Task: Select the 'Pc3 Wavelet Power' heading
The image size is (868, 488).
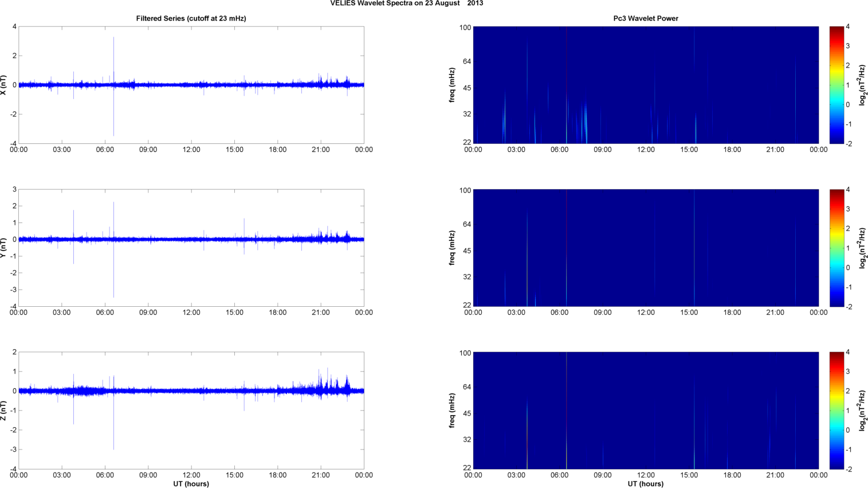Action: click(x=646, y=18)
